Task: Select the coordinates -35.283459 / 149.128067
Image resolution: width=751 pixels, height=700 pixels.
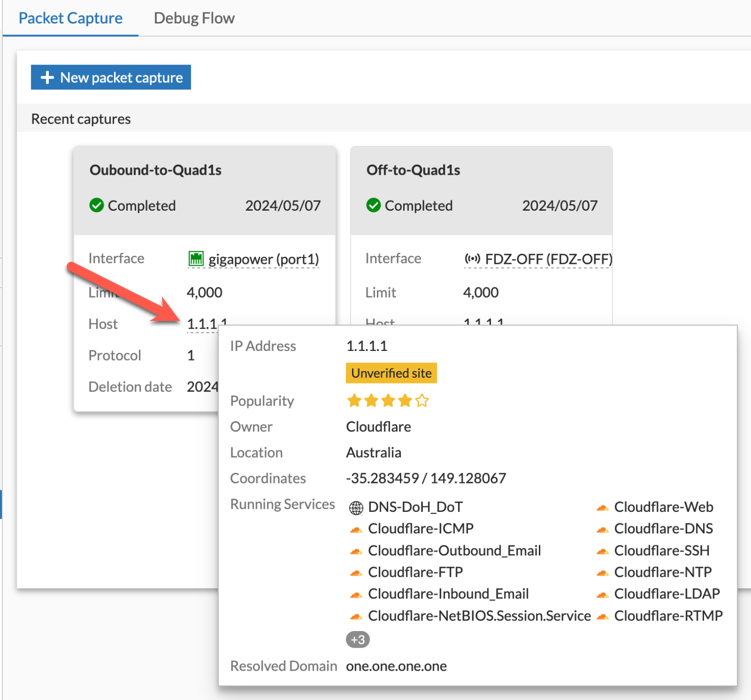Action: 426,478
